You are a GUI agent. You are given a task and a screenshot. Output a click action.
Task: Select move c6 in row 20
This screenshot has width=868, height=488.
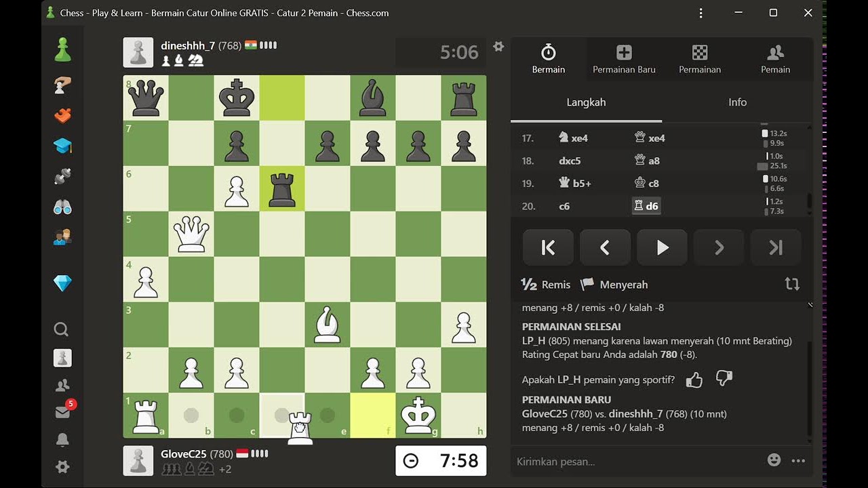click(564, 206)
